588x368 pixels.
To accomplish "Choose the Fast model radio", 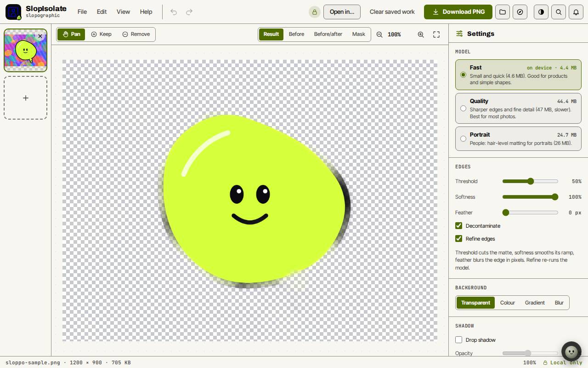I will (463, 75).
